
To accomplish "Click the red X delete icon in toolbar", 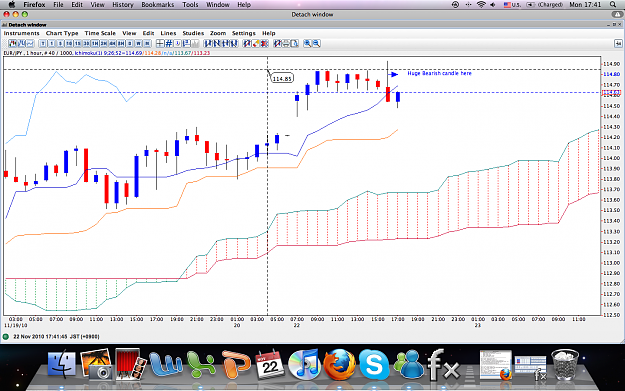I will coord(264,43).
